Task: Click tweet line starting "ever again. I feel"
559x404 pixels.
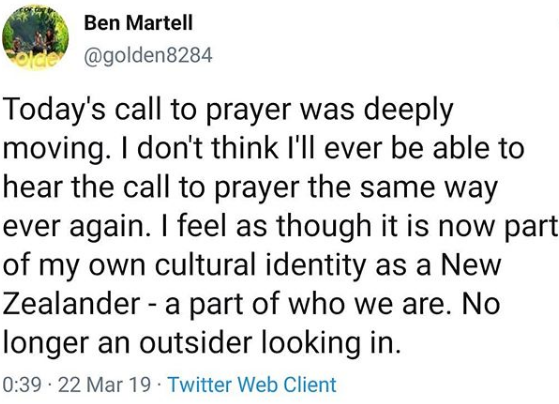Action: [x=280, y=227]
